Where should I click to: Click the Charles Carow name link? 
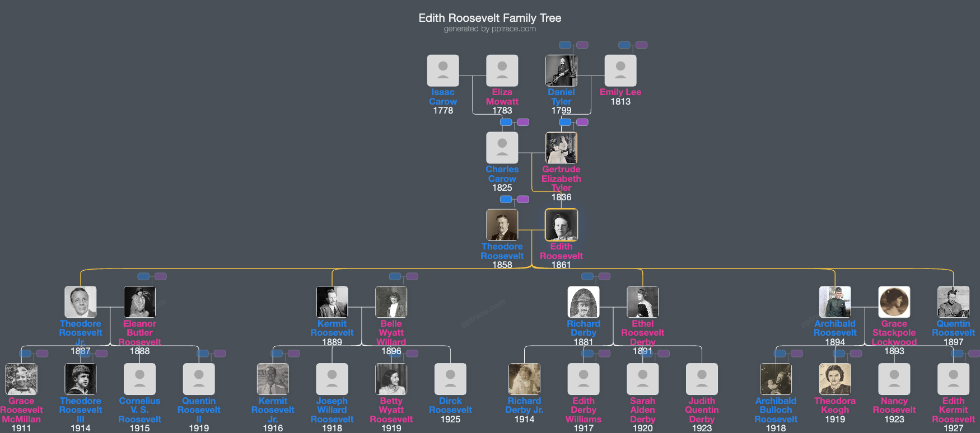point(502,174)
